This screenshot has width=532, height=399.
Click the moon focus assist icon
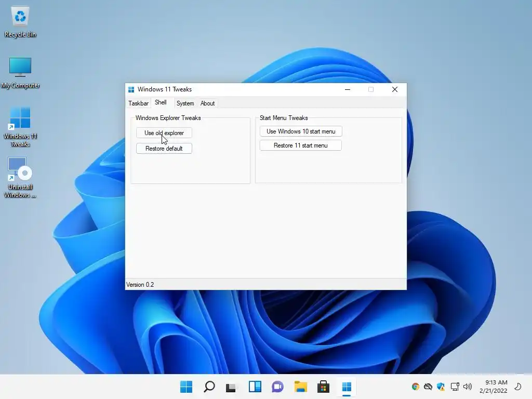[x=518, y=387]
